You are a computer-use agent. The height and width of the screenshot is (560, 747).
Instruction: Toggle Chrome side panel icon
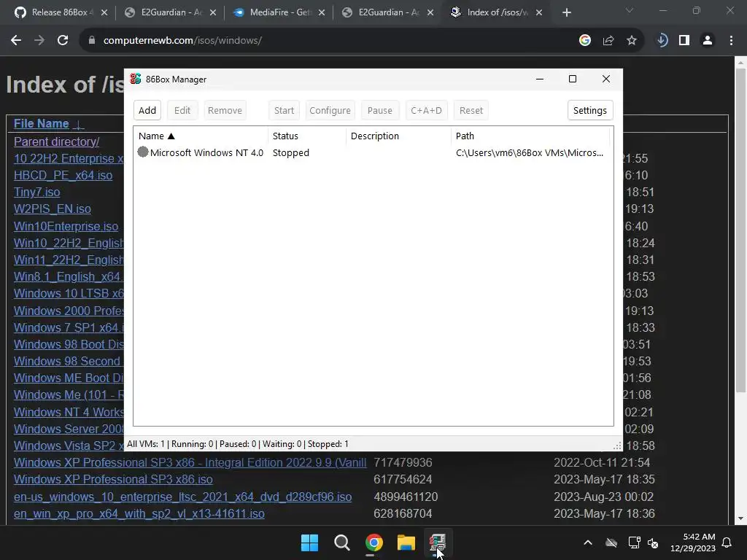tap(684, 41)
